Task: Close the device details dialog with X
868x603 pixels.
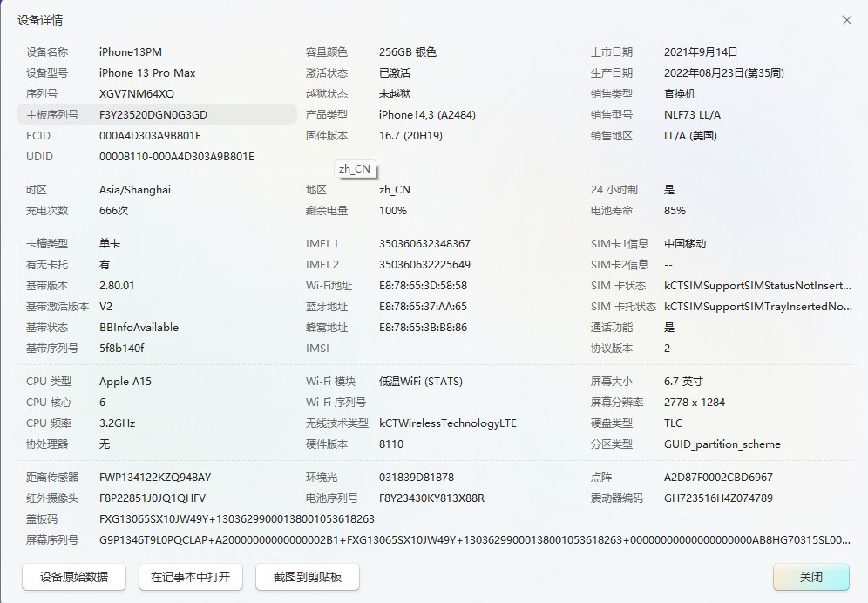Action: pyautogui.click(x=846, y=20)
